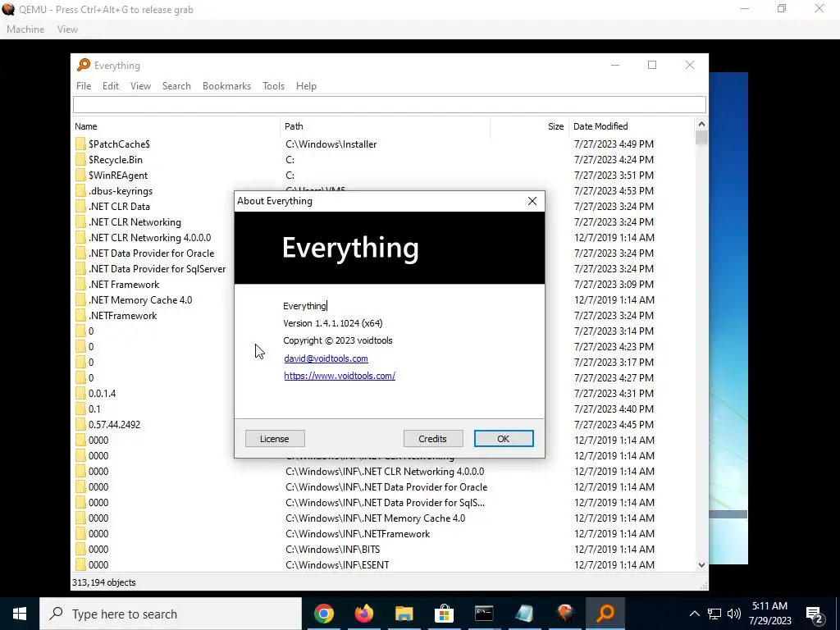Click date 7/27/2023 4:49 PM

[614, 144]
